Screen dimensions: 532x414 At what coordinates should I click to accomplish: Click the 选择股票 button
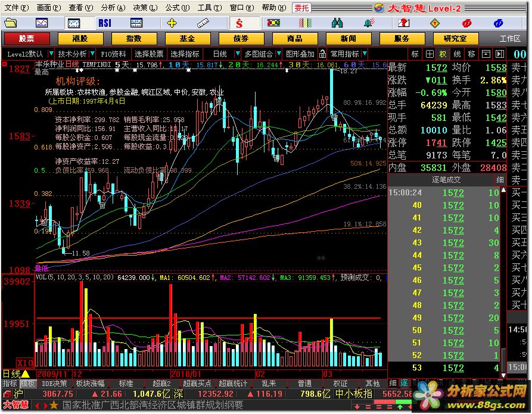pyautogui.click(x=149, y=54)
